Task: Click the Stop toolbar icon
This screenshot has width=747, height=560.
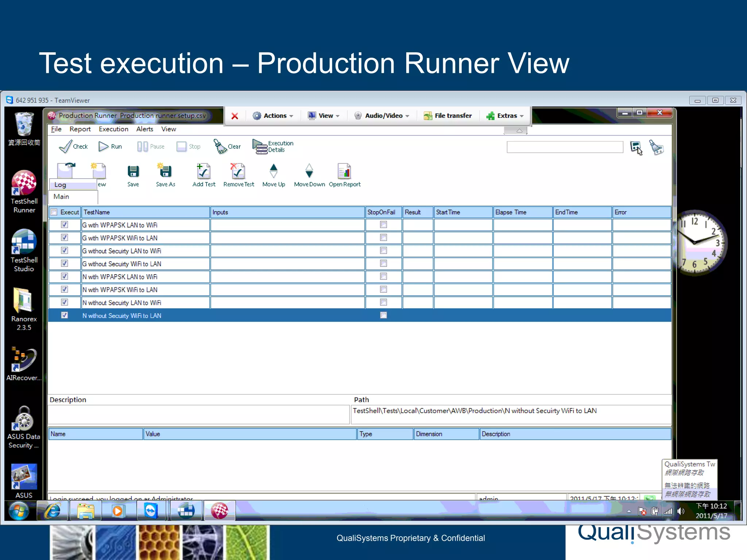Action: [x=188, y=146]
